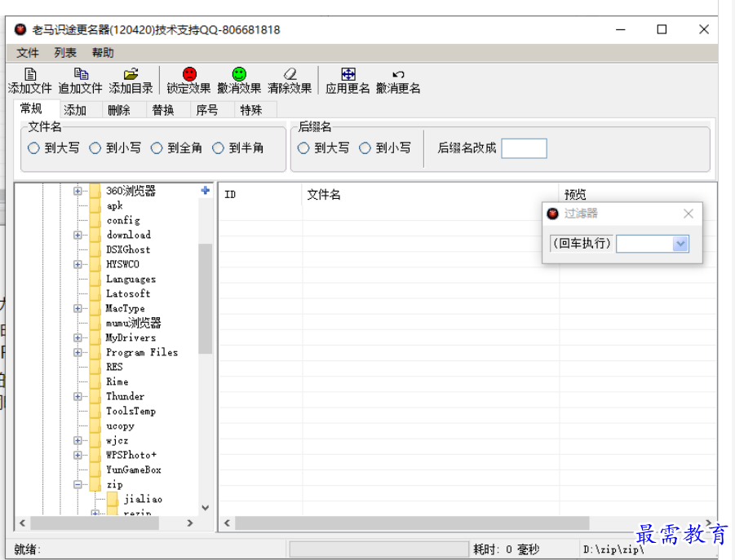Open the filter (回车执行) combo box dropdown
The height and width of the screenshot is (560, 735).
tap(680, 244)
